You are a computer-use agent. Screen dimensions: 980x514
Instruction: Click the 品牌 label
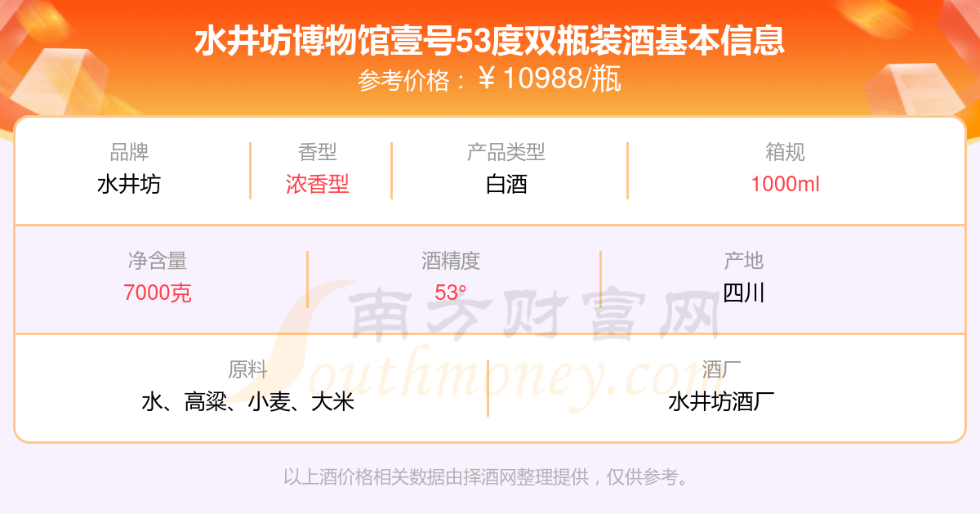pyautogui.click(x=129, y=152)
